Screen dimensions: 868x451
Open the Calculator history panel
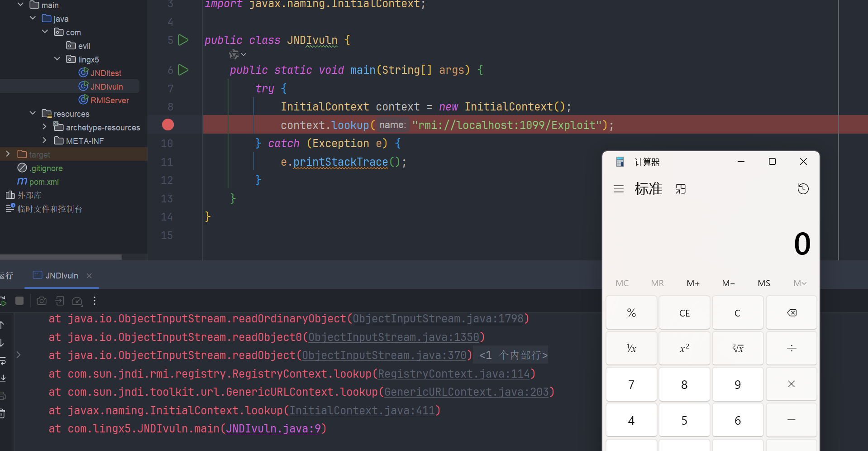tap(803, 189)
